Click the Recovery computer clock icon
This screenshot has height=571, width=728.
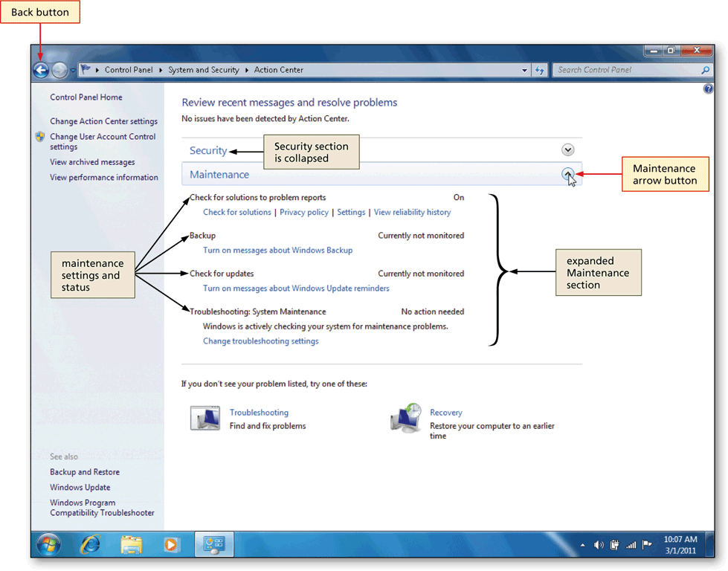click(x=406, y=418)
